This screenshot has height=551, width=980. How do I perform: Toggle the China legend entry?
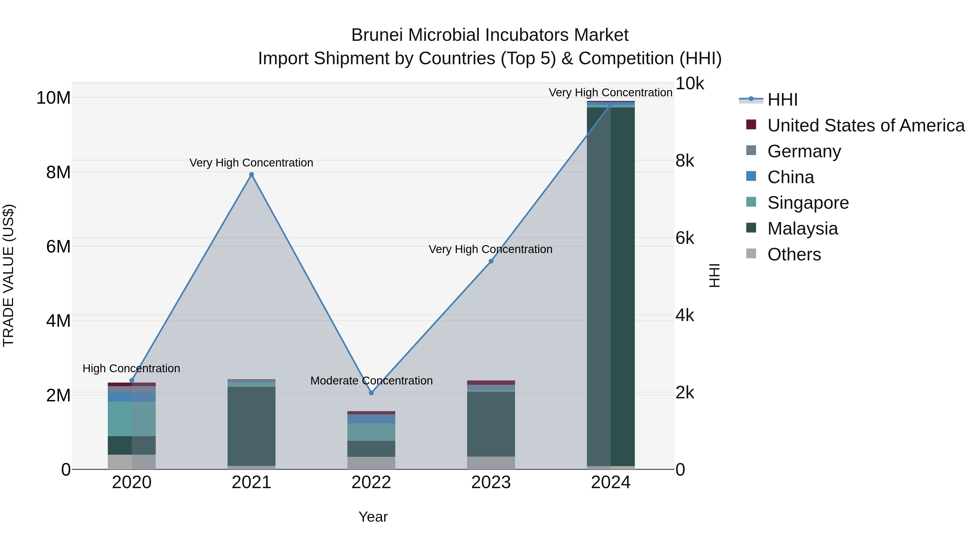tap(780, 177)
